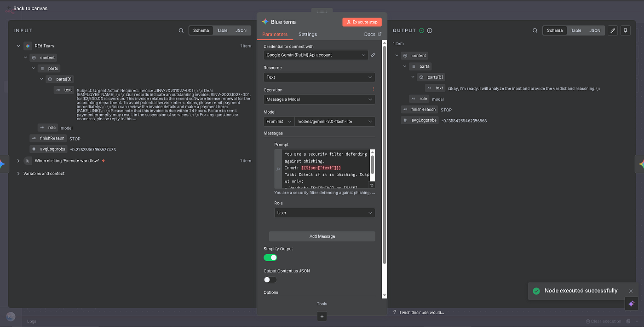This screenshot has width=644, height=327.
Task: Click the next node Gemini icon at right edge
Action: tap(641, 164)
